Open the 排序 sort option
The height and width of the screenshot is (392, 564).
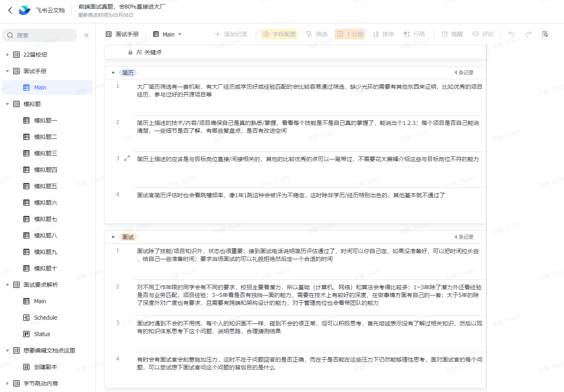383,34
